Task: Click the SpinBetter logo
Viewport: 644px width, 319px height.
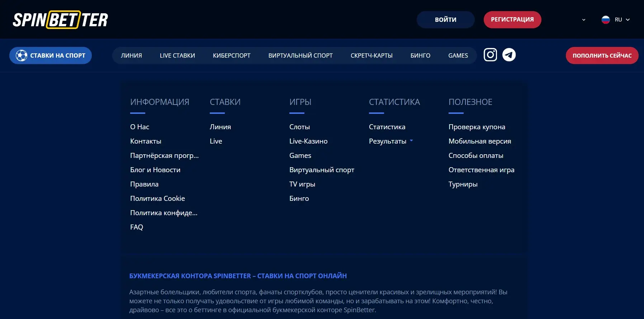Action: point(60,20)
